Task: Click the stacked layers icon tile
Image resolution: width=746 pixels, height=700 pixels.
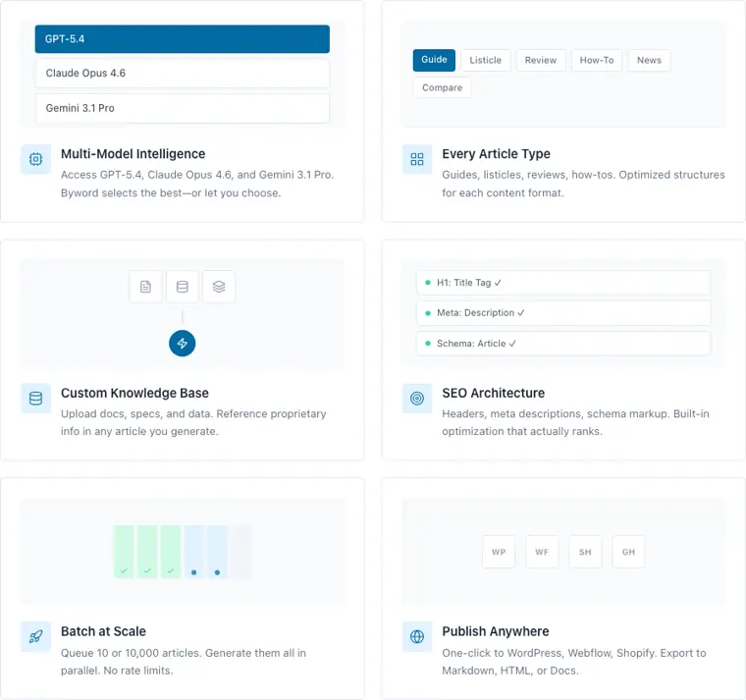Action: click(219, 287)
